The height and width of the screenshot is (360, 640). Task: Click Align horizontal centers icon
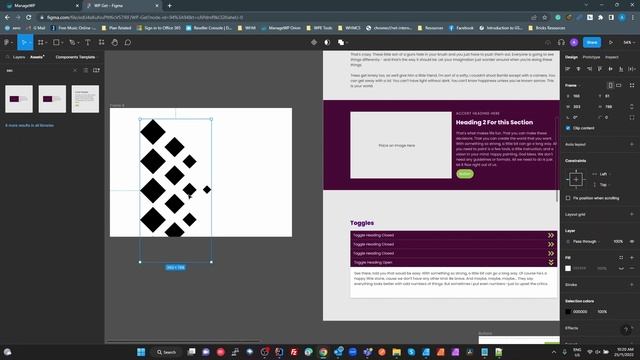click(x=578, y=69)
